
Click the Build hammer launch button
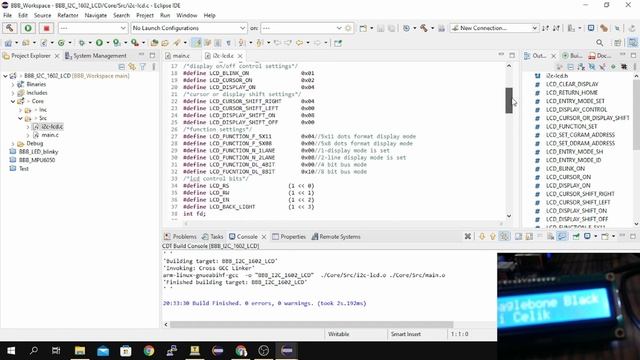click(x=9, y=28)
